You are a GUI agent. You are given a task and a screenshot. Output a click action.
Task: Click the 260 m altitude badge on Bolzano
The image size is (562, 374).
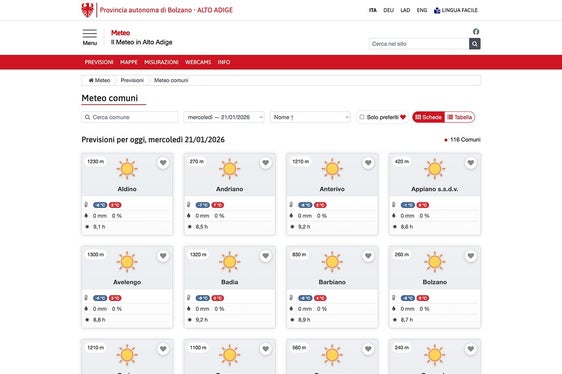pyautogui.click(x=402, y=255)
